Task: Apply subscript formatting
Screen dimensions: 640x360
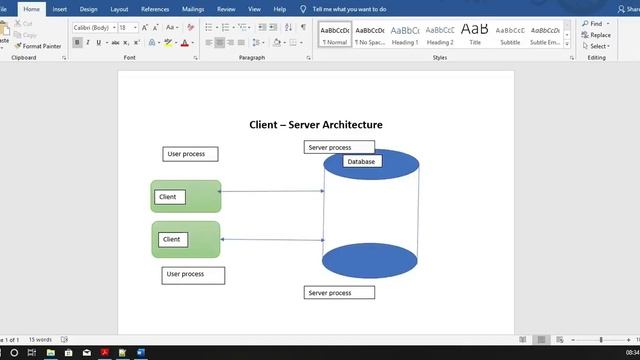Action: coord(126,42)
